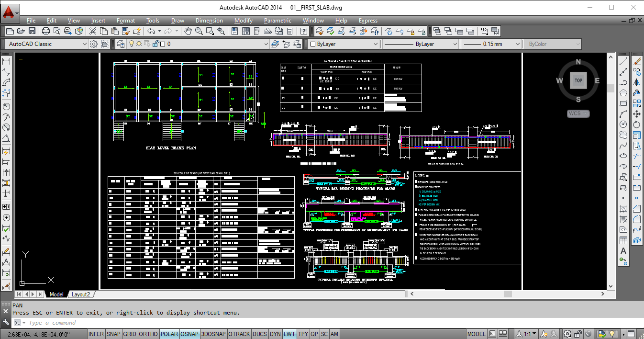Open the Workspace Settings gear icon

pyautogui.click(x=94, y=44)
